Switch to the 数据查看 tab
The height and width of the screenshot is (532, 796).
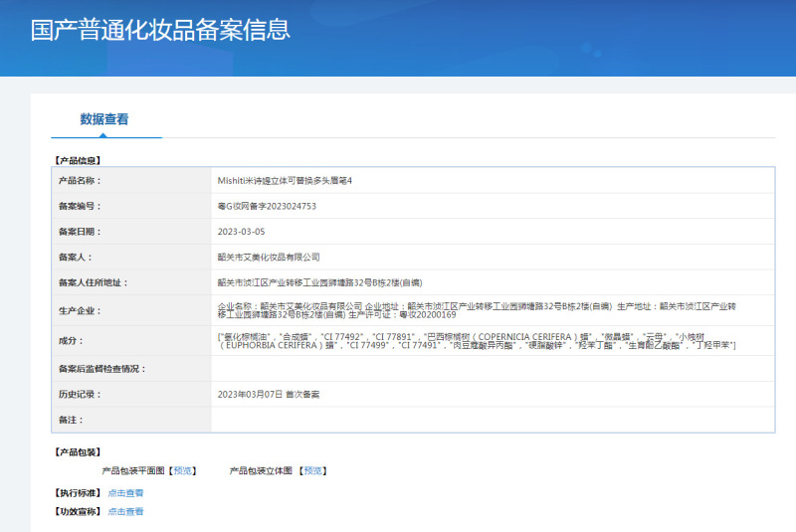point(104,119)
